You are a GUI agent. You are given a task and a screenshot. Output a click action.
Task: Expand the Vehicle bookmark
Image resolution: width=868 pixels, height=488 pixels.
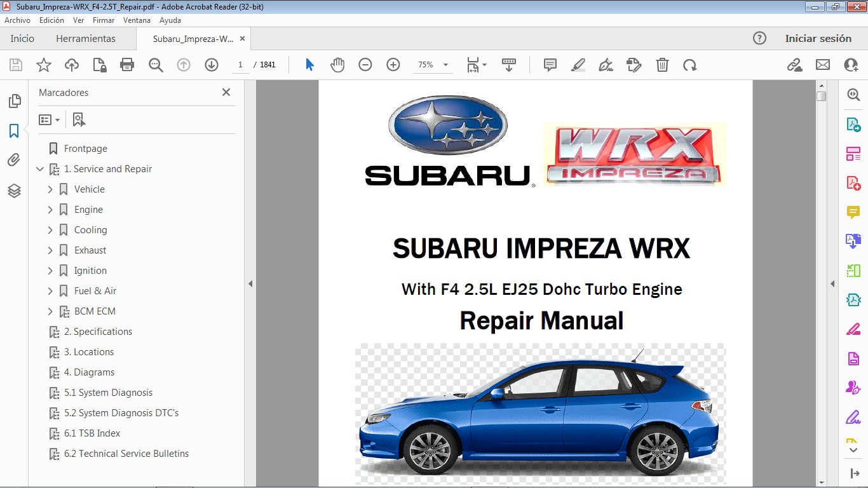[x=50, y=189]
